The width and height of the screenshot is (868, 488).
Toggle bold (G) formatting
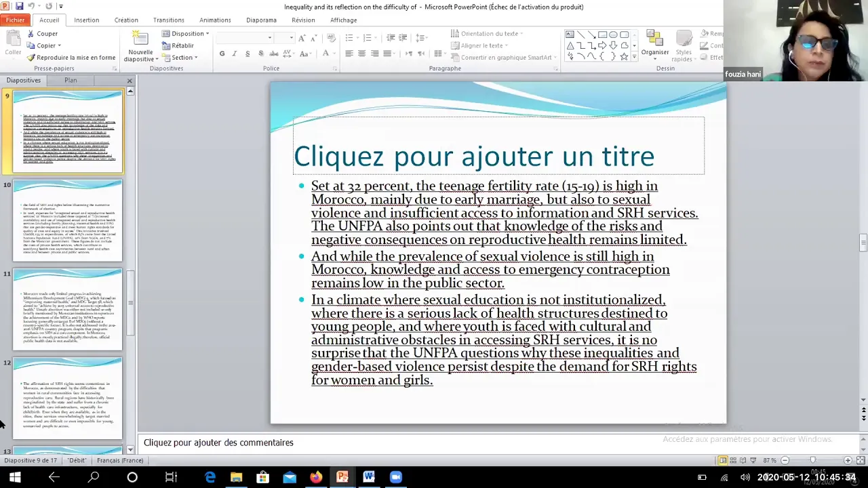point(222,54)
